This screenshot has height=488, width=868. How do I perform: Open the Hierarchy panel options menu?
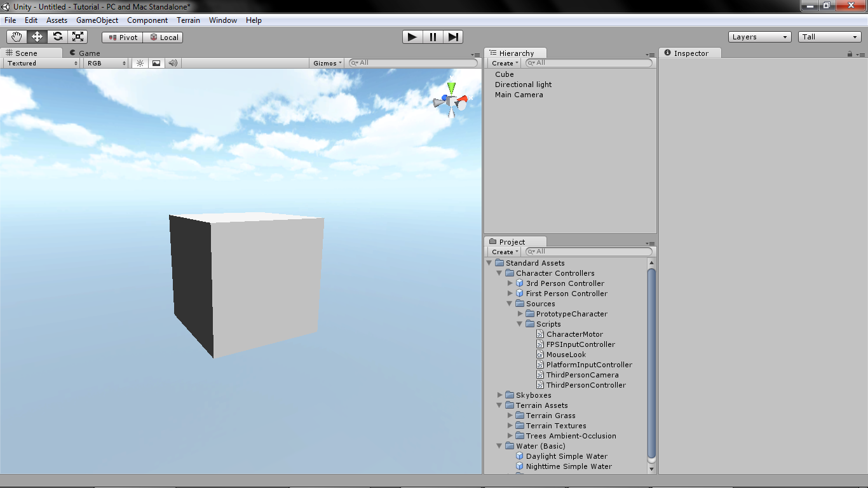coord(649,53)
